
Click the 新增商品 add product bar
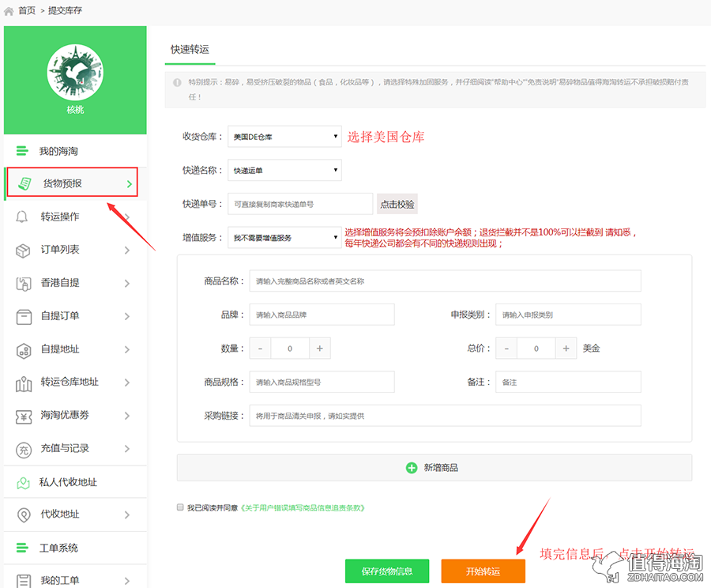click(x=434, y=468)
